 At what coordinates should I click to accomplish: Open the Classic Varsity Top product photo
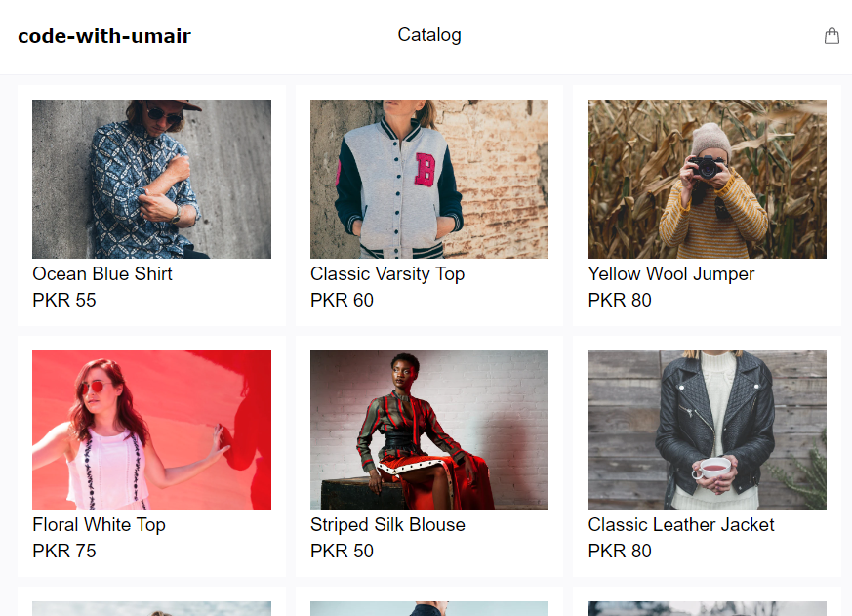(x=429, y=179)
